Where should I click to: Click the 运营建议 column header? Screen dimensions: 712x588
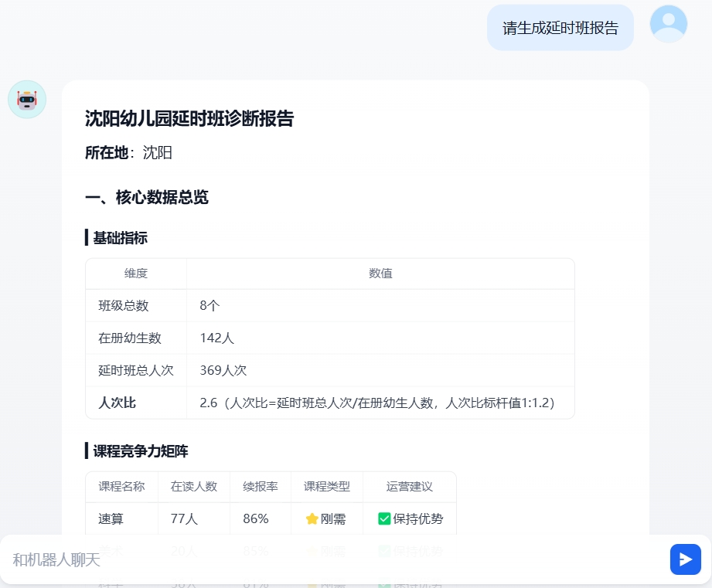pyautogui.click(x=410, y=487)
